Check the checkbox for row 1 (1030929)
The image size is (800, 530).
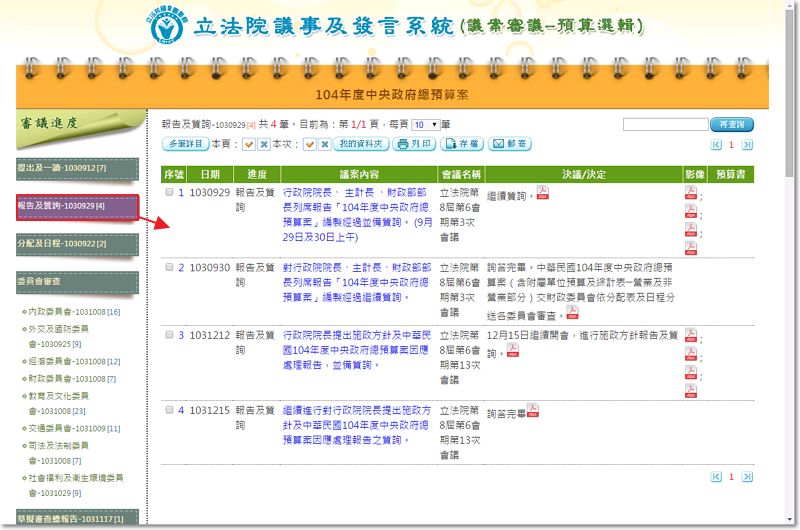[x=169, y=192]
